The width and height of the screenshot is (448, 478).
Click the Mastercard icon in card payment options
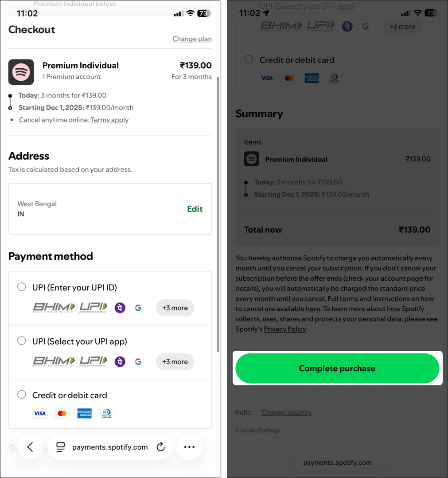pyautogui.click(x=62, y=413)
